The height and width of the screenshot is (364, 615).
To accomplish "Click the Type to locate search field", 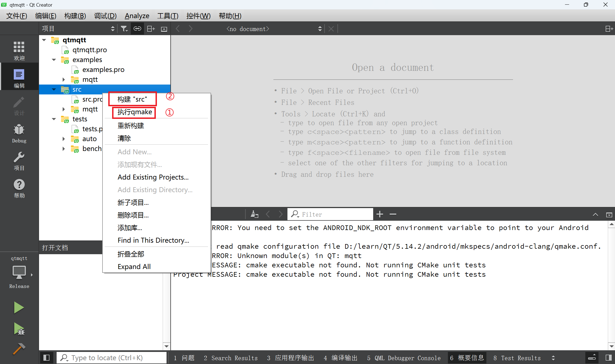I will [112, 358].
